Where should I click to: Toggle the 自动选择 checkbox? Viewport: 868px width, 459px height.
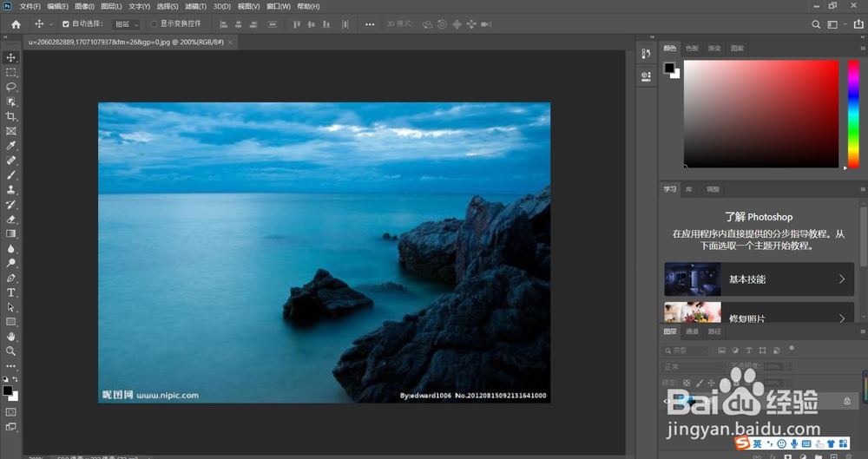[66, 24]
